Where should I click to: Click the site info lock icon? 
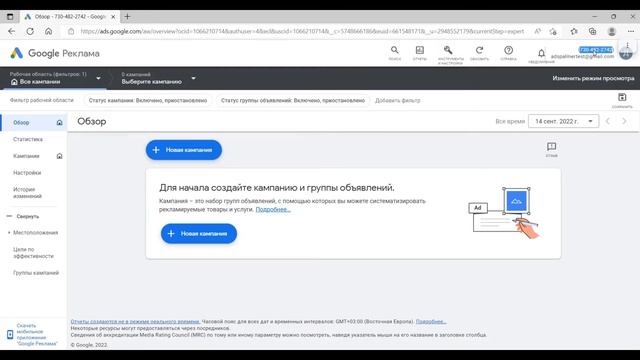pos(71,31)
